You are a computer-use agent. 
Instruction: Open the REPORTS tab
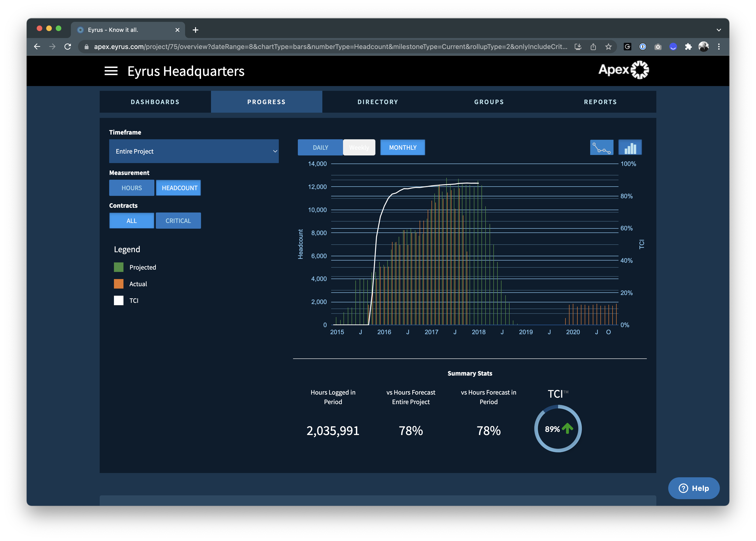601,102
